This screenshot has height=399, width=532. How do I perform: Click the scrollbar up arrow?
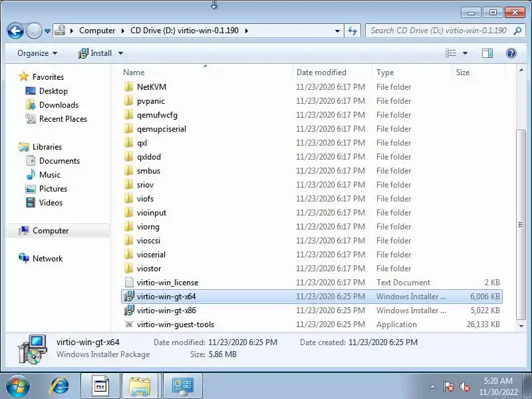coord(521,70)
